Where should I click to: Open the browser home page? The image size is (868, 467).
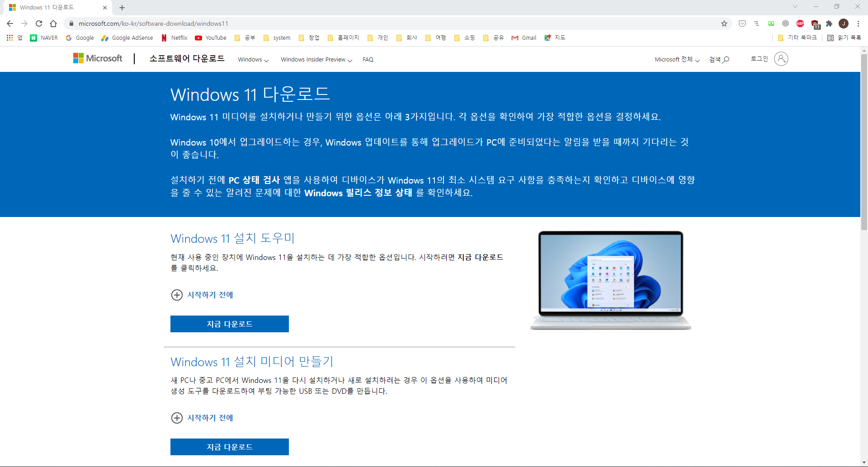(x=53, y=24)
